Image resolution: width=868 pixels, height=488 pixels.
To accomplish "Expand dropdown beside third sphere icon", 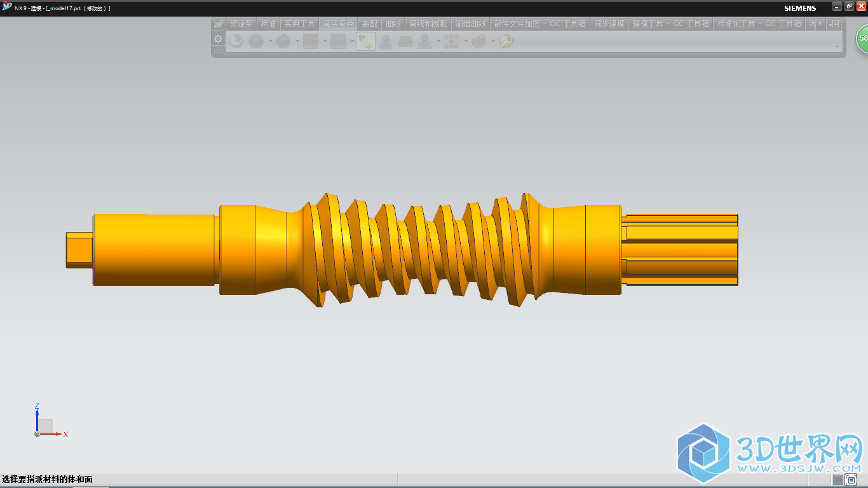I will tap(297, 41).
